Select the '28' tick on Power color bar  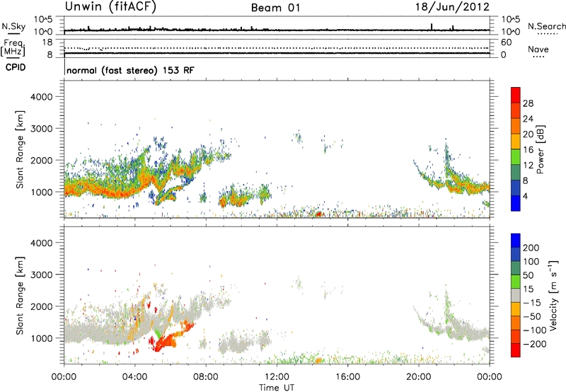pos(528,103)
